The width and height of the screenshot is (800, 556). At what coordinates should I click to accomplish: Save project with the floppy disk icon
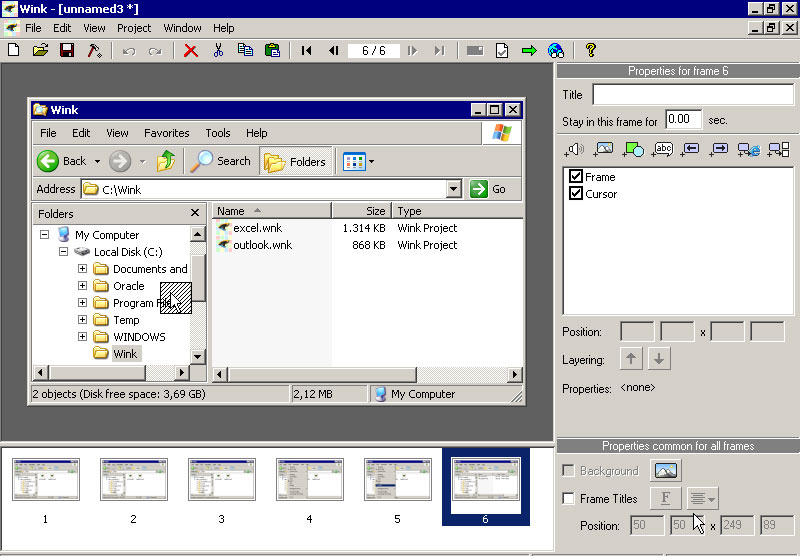point(67,50)
